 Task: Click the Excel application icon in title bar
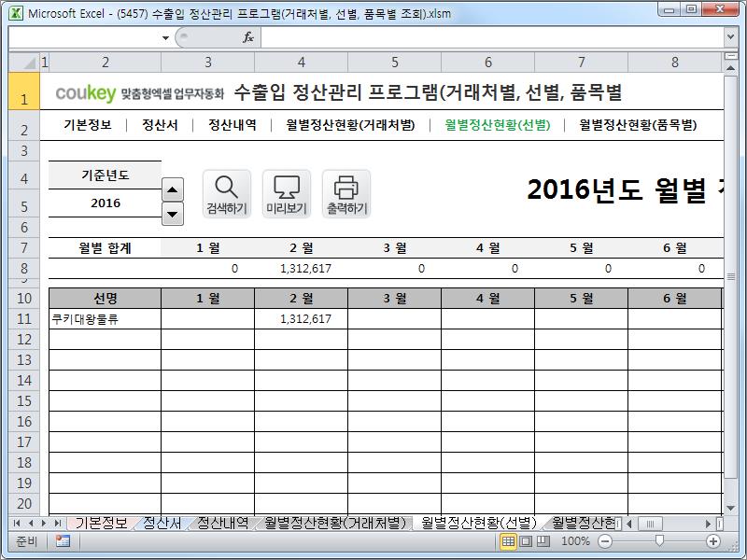tap(16, 13)
